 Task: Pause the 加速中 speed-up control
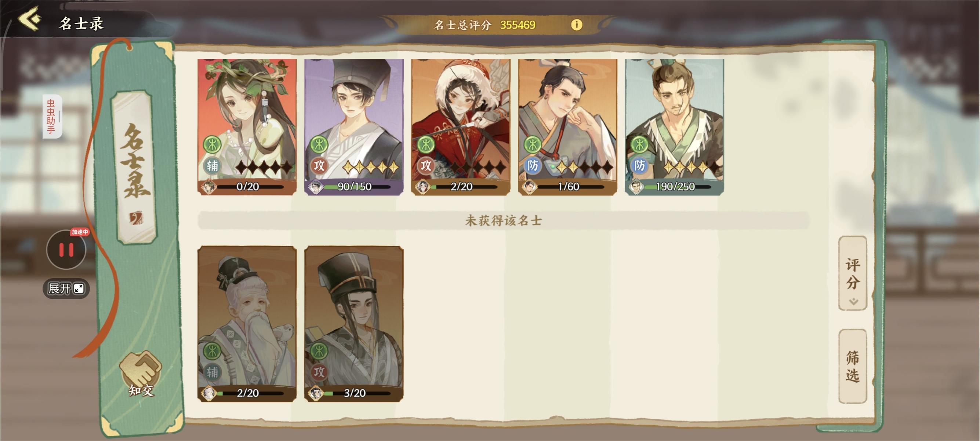[66, 250]
